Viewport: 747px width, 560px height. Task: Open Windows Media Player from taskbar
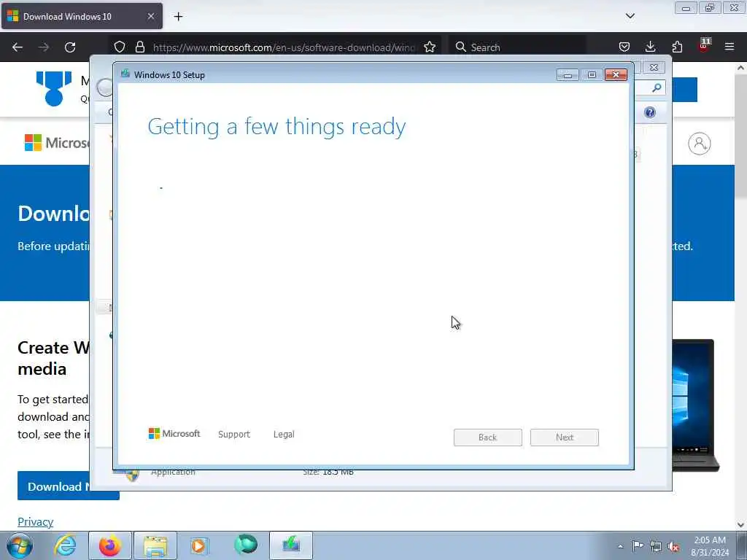[x=199, y=545]
